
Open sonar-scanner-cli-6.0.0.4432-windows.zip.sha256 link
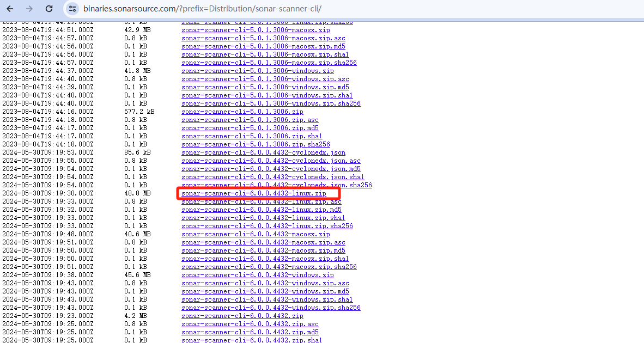pyautogui.click(x=271, y=308)
